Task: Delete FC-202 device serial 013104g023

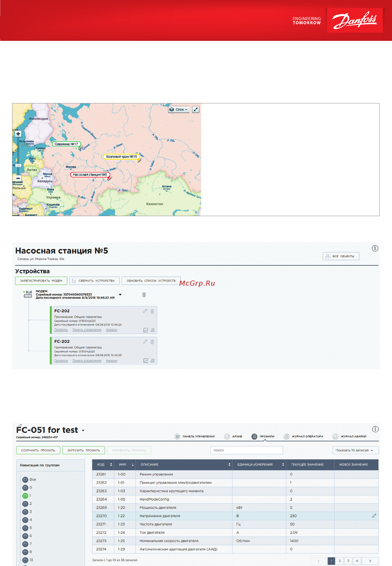Action: point(152,342)
